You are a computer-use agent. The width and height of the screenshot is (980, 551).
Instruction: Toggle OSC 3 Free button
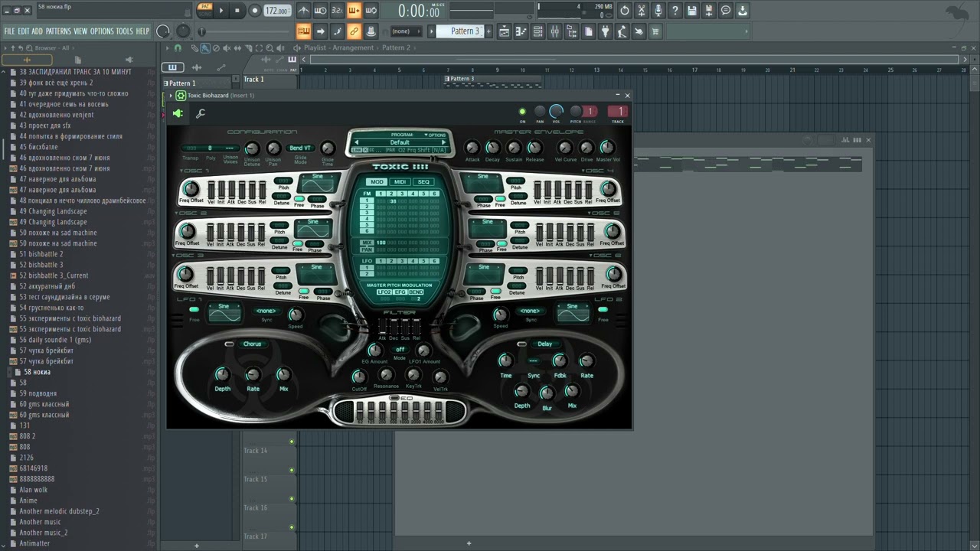tap(304, 291)
